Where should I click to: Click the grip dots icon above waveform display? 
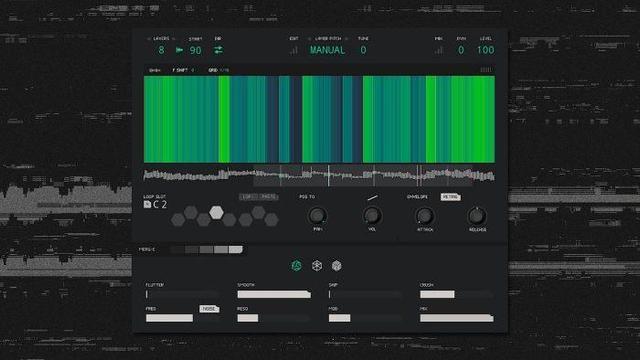486,70
